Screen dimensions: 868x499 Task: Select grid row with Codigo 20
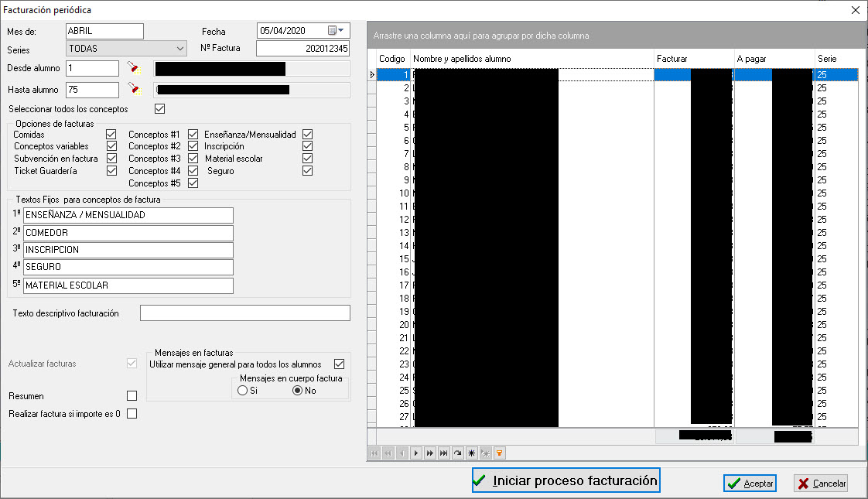[617, 325]
